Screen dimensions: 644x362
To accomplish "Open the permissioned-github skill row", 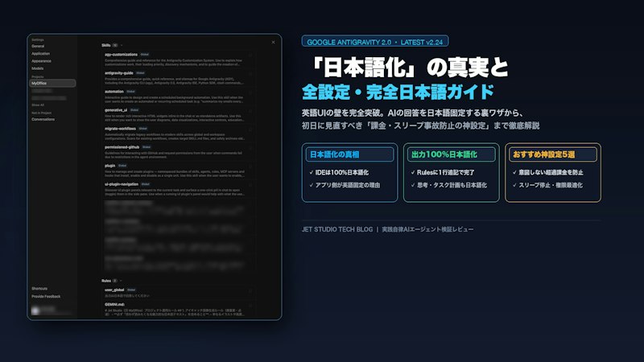I will (177, 152).
